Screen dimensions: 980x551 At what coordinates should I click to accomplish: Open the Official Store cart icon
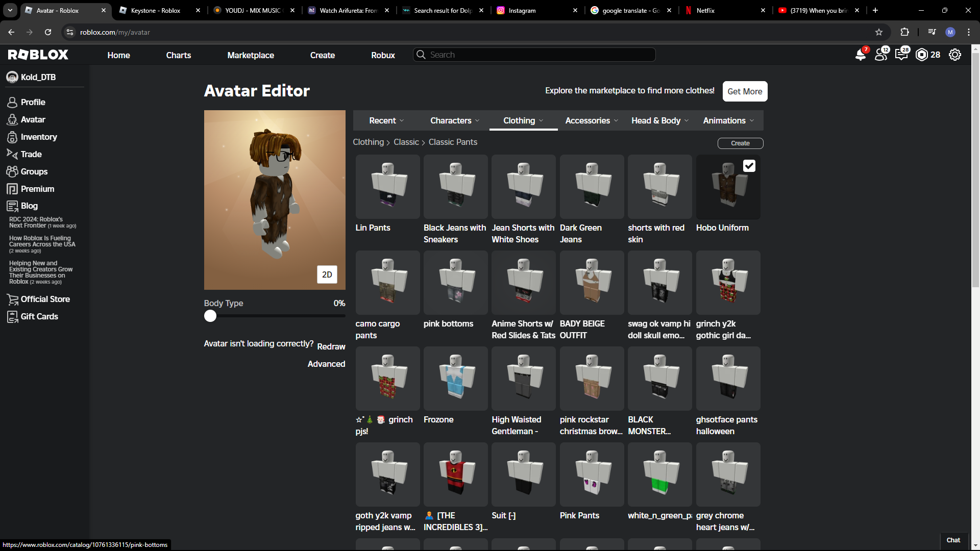coord(12,299)
